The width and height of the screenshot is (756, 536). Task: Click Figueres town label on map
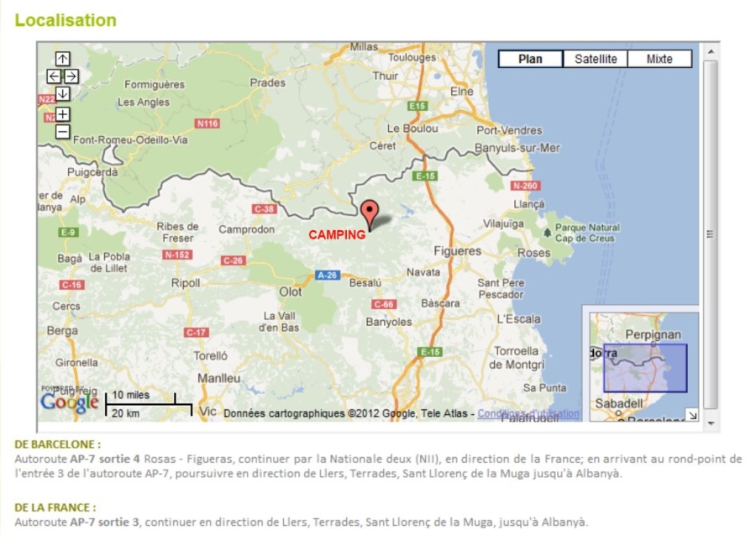[x=457, y=251]
